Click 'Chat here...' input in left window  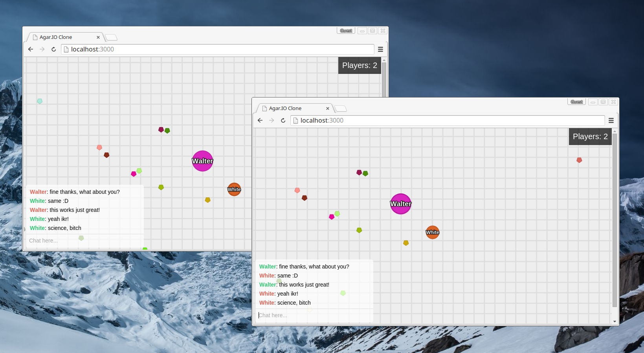pyautogui.click(x=84, y=241)
